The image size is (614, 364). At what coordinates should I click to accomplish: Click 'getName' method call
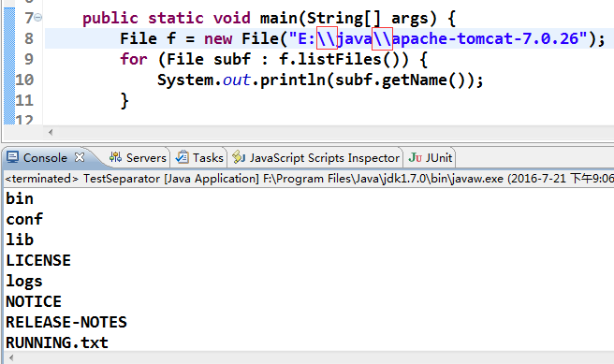415,80
